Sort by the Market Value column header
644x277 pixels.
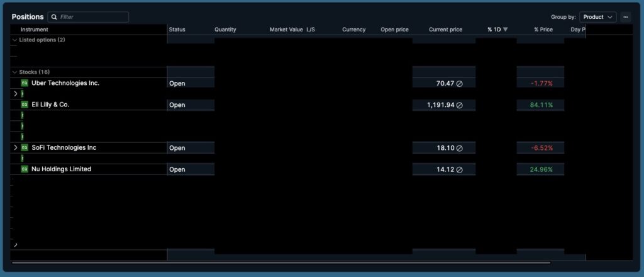pos(286,30)
